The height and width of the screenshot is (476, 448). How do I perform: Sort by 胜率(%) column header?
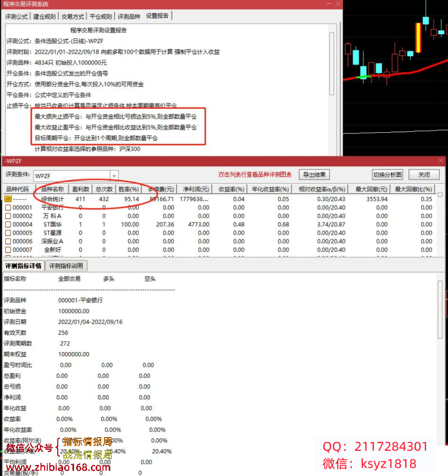click(x=129, y=189)
